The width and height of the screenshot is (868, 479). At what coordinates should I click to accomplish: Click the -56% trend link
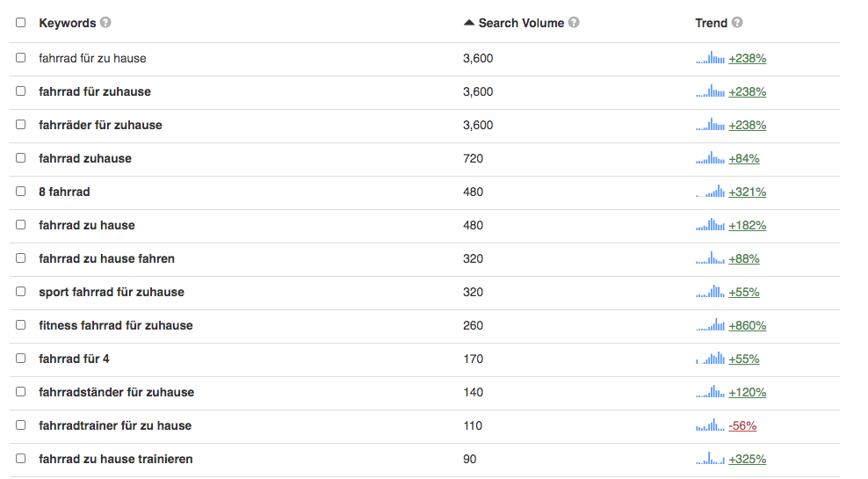(742, 426)
